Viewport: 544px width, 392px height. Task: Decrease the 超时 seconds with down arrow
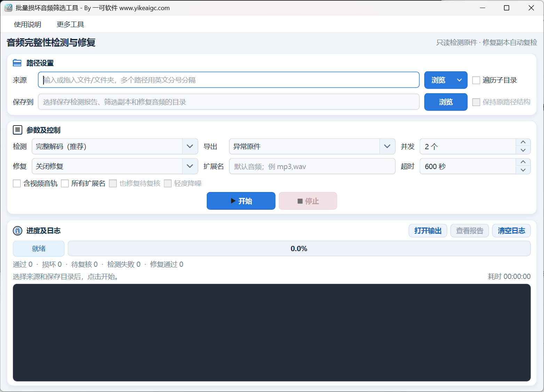click(523, 170)
